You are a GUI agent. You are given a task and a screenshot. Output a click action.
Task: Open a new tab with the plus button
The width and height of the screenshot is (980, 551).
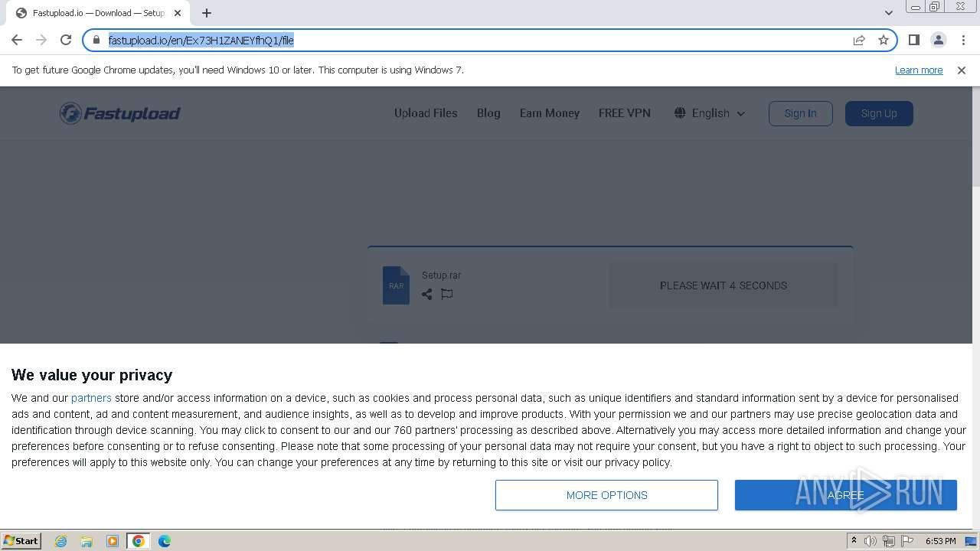pos(207,13)
